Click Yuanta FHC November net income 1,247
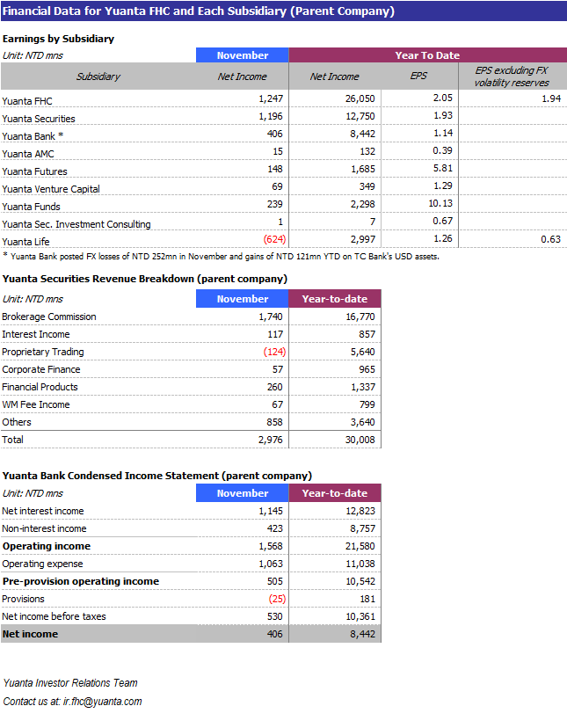Image resolution: width=567 pixels, height=728 pixels. coord(271,98)
